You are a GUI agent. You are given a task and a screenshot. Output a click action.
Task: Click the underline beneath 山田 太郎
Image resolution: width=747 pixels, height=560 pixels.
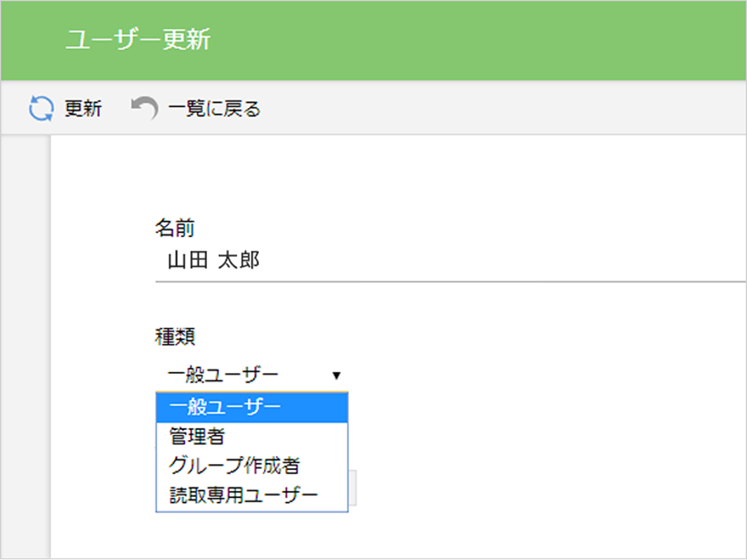[449, 281]
